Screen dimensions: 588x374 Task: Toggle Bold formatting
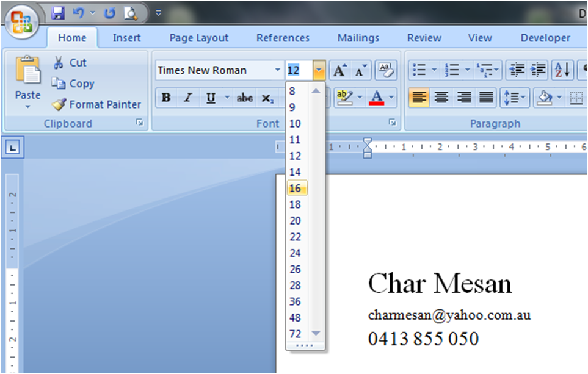click(x=166, y=98)
